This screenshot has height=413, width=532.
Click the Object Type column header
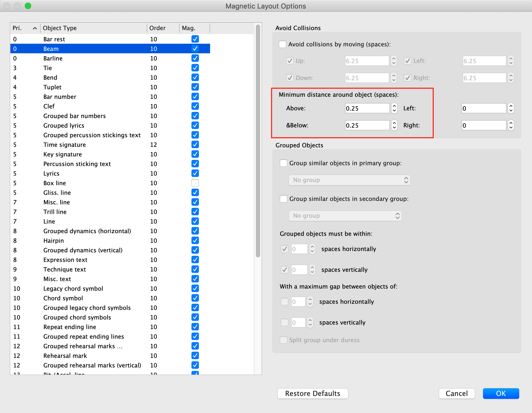coord(93,28)
